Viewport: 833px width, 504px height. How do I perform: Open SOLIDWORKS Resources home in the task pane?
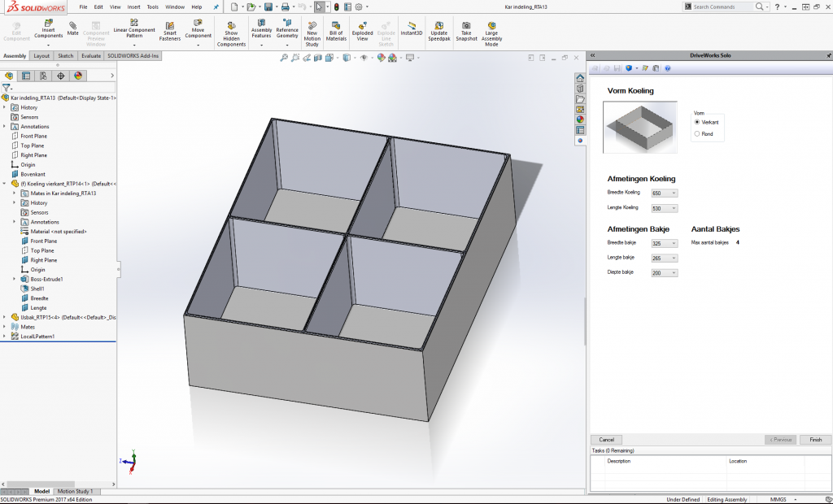[580, 79]
